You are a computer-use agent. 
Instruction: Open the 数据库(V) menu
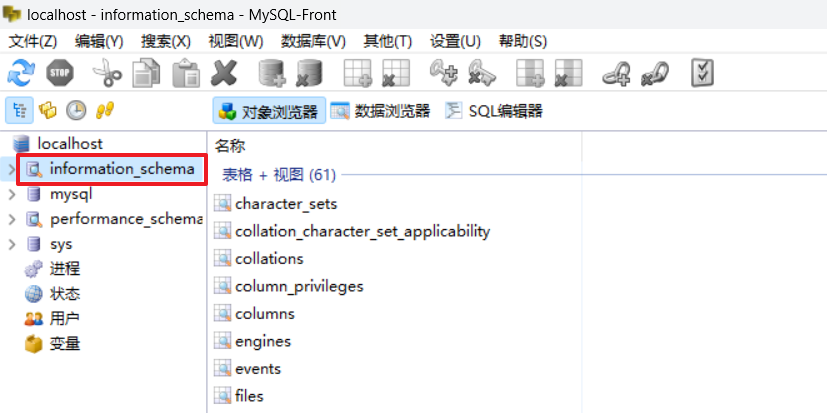[x=313, y=41]
